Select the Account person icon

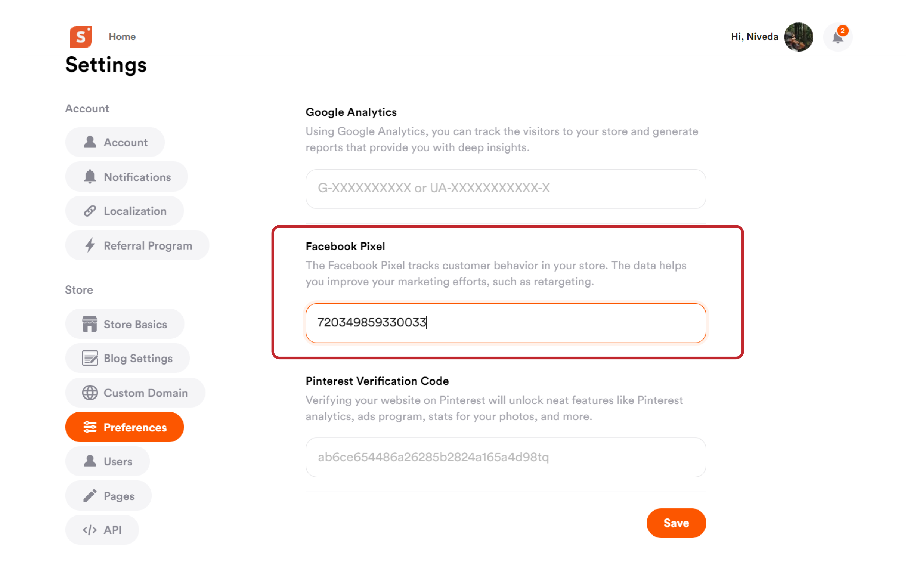(90, 142)
